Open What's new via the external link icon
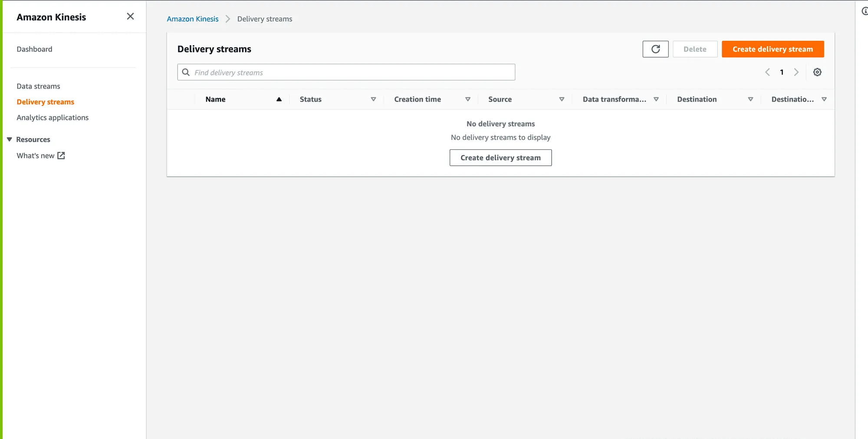Viewport: 868px width, 439px height. pyautogui.click(x=61, y=155)
